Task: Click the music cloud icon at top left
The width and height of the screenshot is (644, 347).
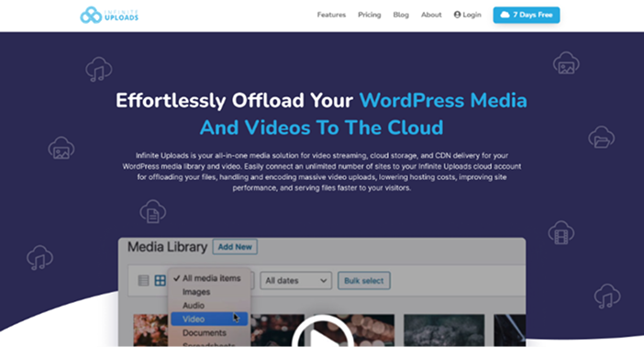Action: pos(98,69)
